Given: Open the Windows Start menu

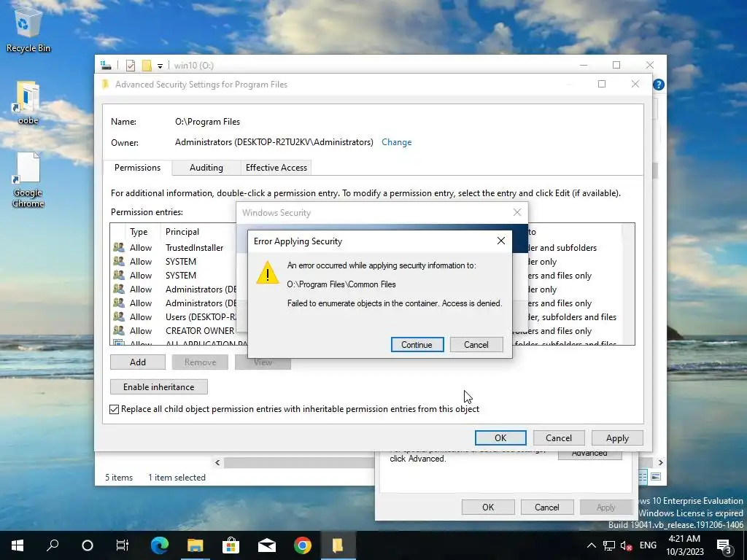Looking at the screenshot, I should [18, 545].
